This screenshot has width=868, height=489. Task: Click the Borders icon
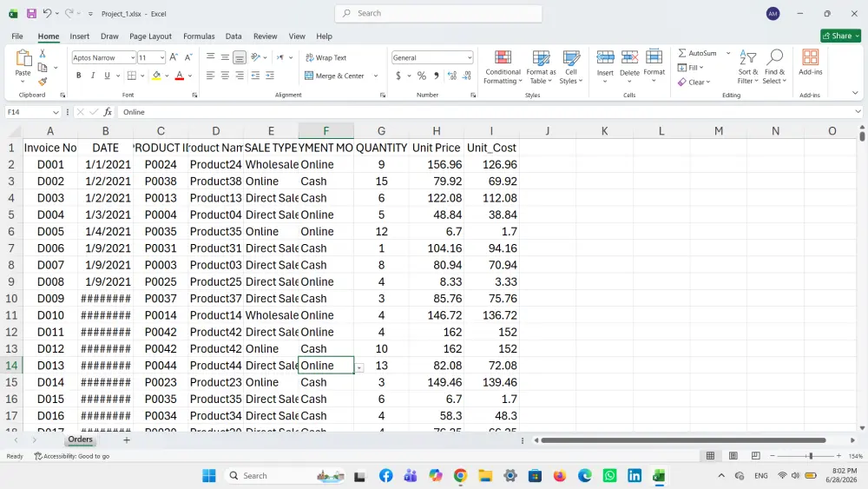coord(132,76)
